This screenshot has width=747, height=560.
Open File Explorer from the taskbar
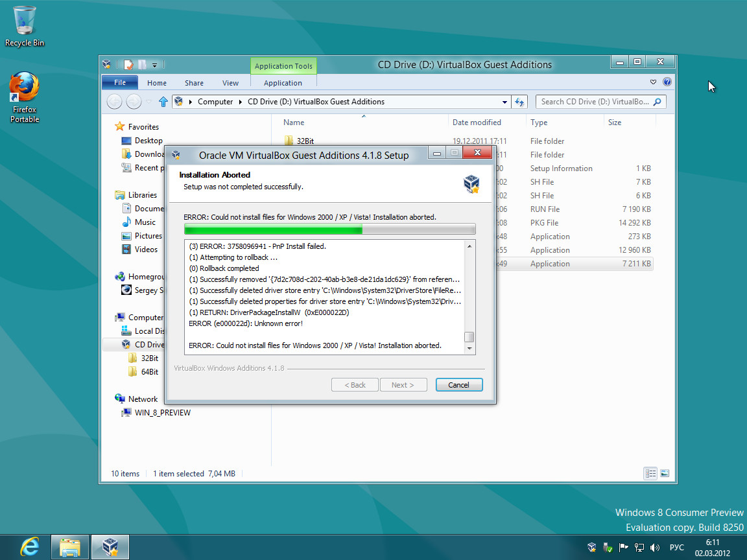69,546
